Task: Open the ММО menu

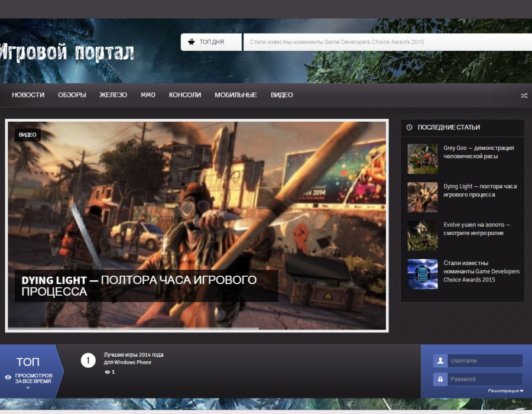Action: point(148,95)
